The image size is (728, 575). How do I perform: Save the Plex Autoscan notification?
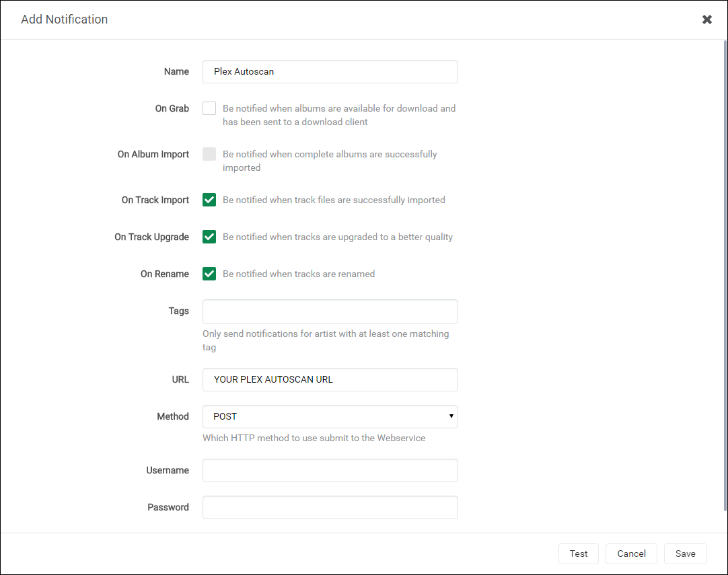tap(685, 553)
